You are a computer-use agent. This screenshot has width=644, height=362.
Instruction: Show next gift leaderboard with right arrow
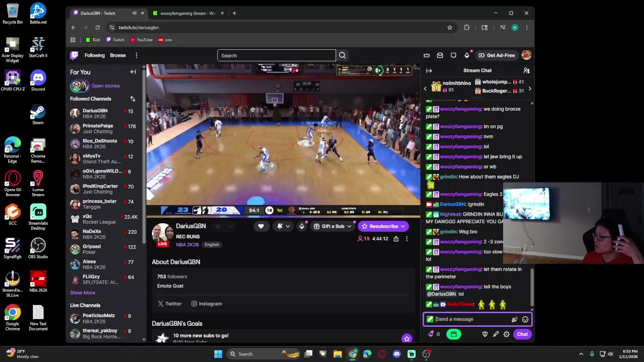(x=529, y=88)
